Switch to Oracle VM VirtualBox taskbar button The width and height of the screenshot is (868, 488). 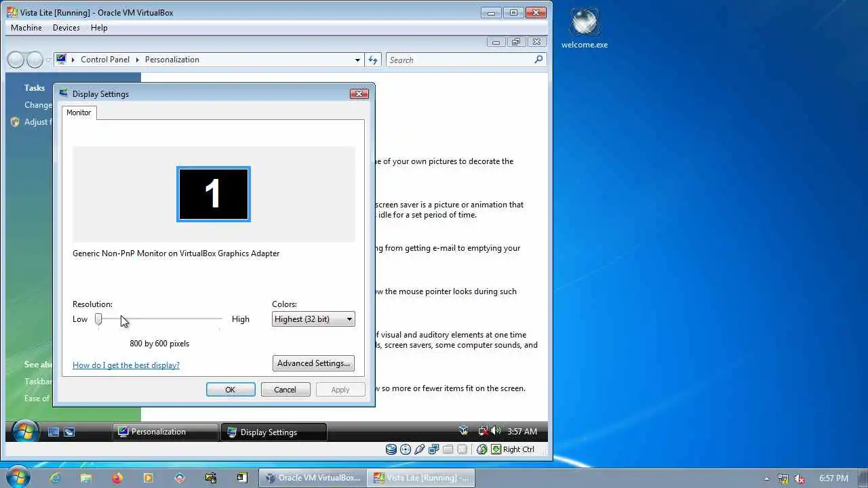[312, 478]
